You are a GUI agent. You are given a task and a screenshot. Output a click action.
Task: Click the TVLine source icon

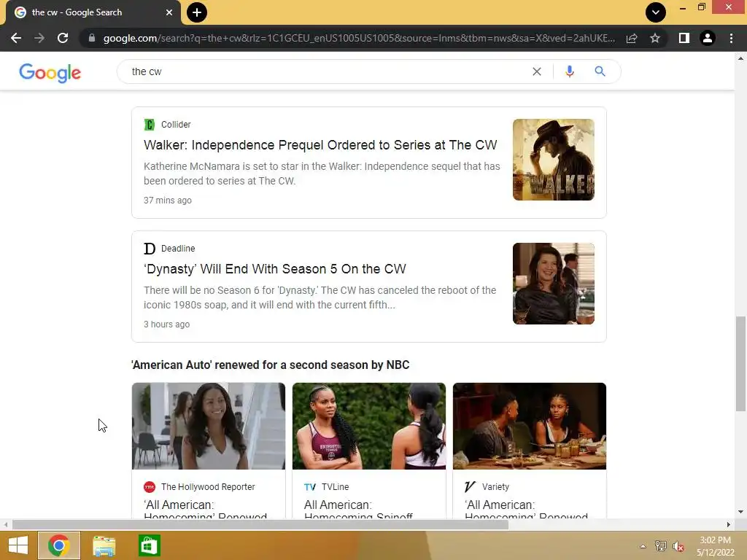(x=309, y=486)
